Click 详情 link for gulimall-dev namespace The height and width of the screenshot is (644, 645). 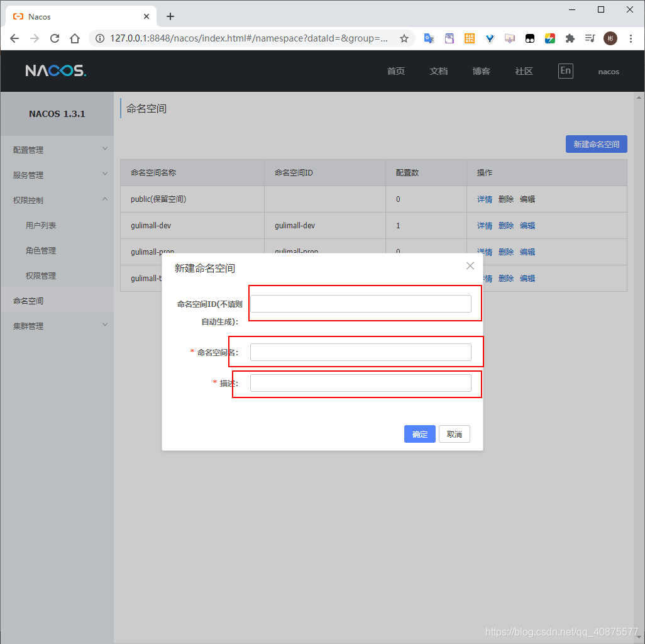pyautogui.click(x=484, y=225)
